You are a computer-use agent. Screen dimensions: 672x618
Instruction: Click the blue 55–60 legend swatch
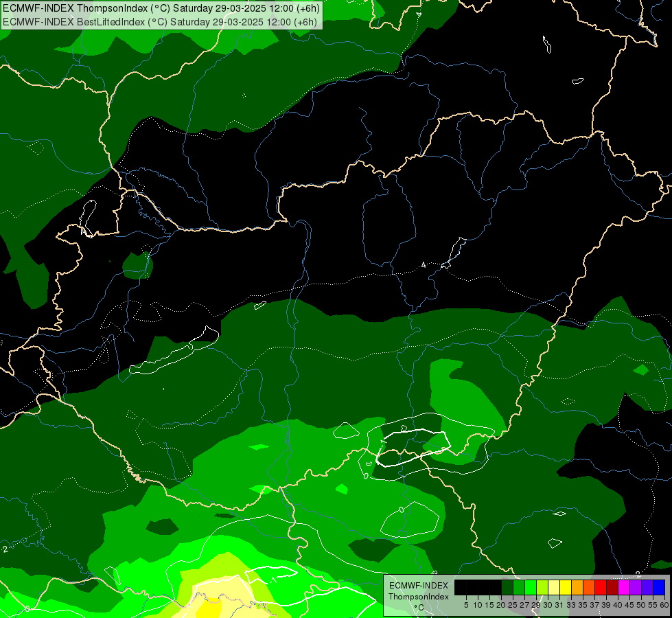659,587
